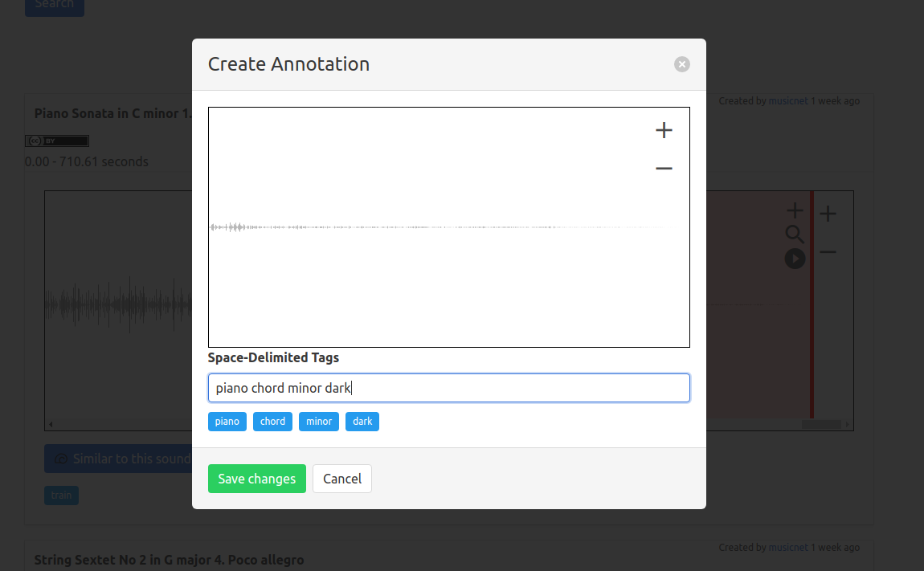This screenshot has height=571, width=924.
Task: Focus the Space-Delimited Tags input field
Action: point(448,388)
